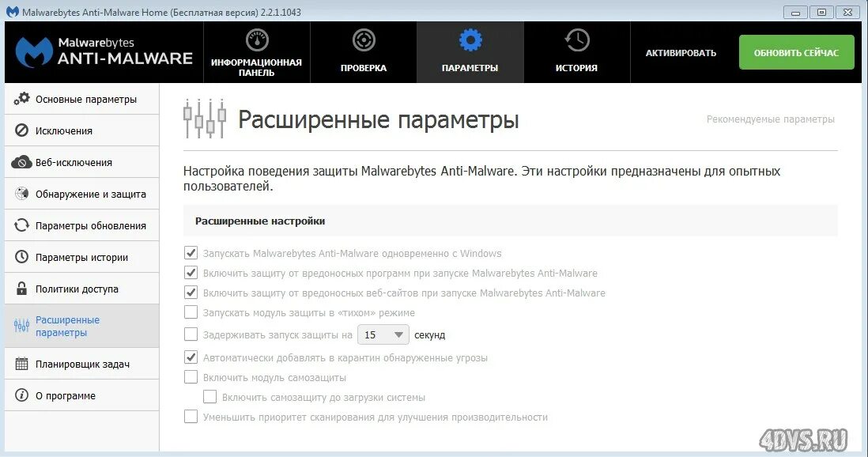Open the 15 seconds delay dropdown
This screenshot has height=457, width=868.
(x=383, y=334)
